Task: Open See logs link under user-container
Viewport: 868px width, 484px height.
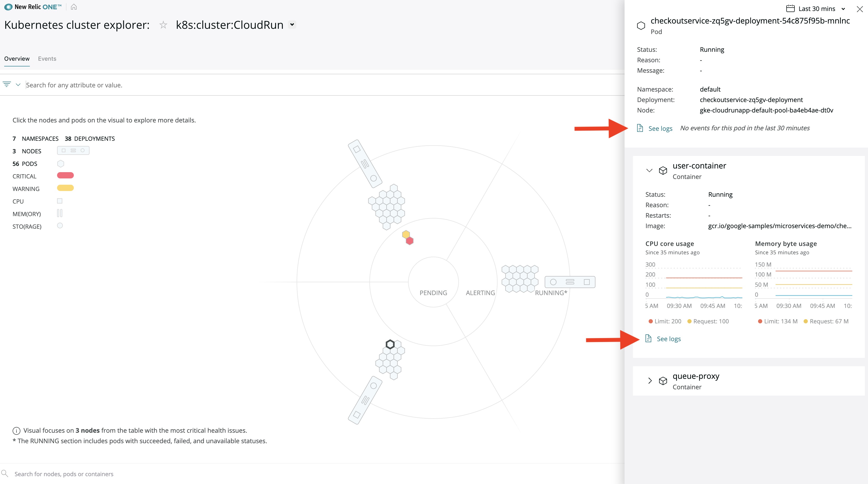Action: coord(669,339)
